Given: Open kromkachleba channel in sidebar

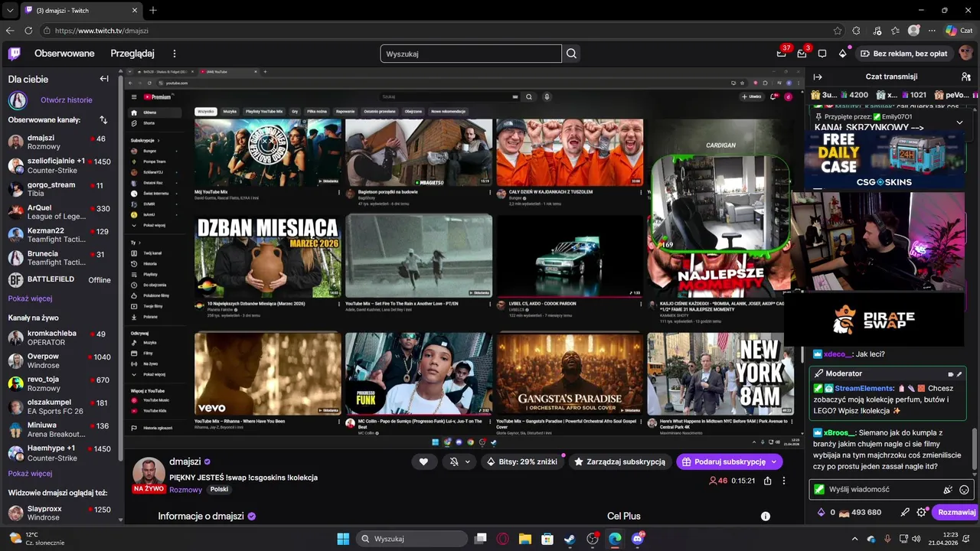Looking at the screenshot, I should click(x=60, y=337).
